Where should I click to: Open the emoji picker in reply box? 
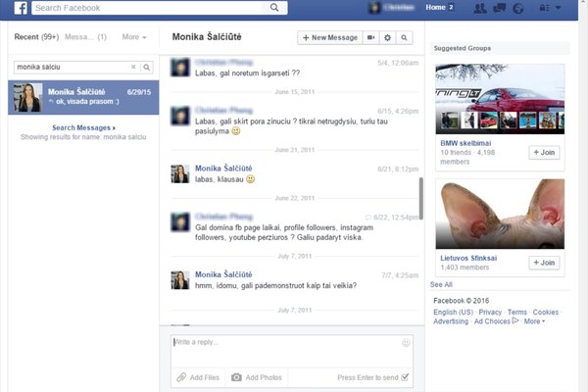[406, 343]
